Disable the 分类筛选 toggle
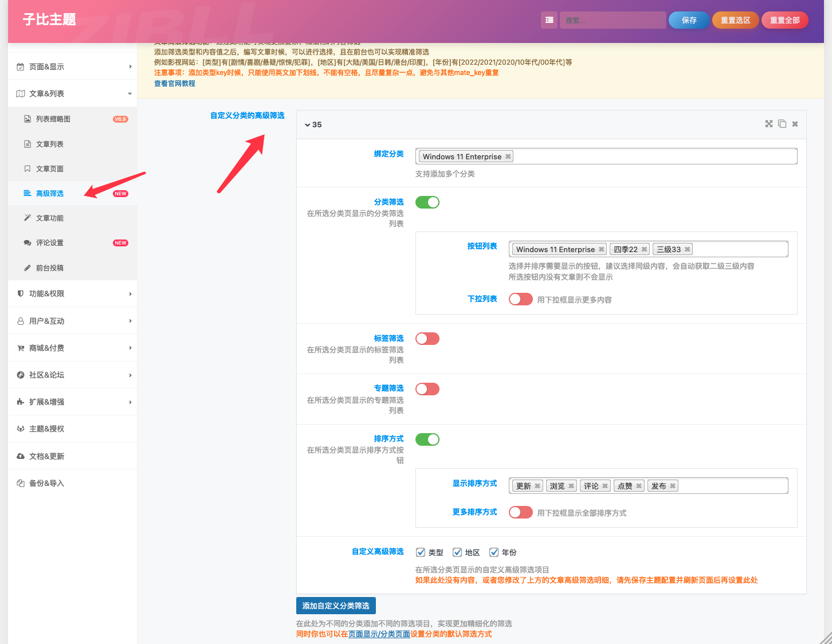 pos(427,202)
